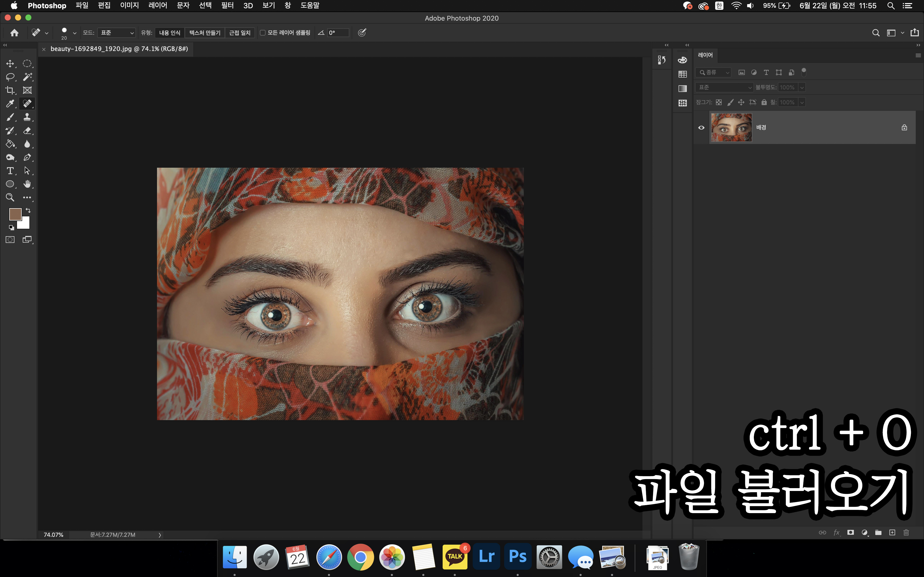Viewport: 924px width, 577px height.
Task: Toggle the layer filter on/off switch
Action: tap(804, 72)
